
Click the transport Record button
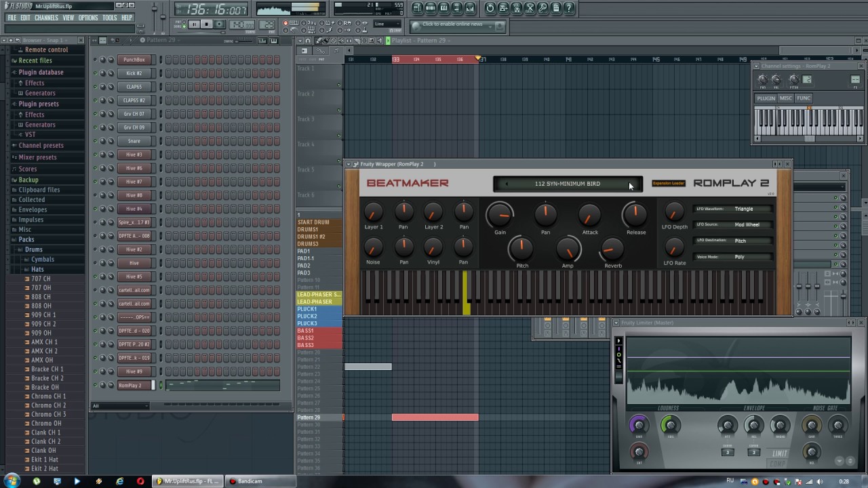[x=220, y=24]
